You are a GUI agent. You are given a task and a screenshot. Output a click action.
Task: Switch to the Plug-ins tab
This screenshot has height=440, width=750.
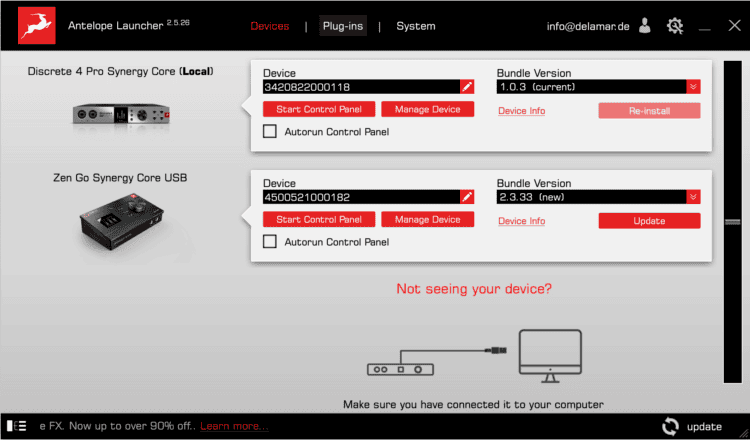(x=343, y=26)
